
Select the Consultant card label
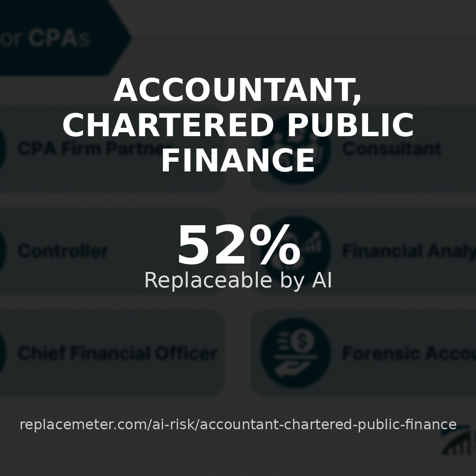tap(391, 149)
